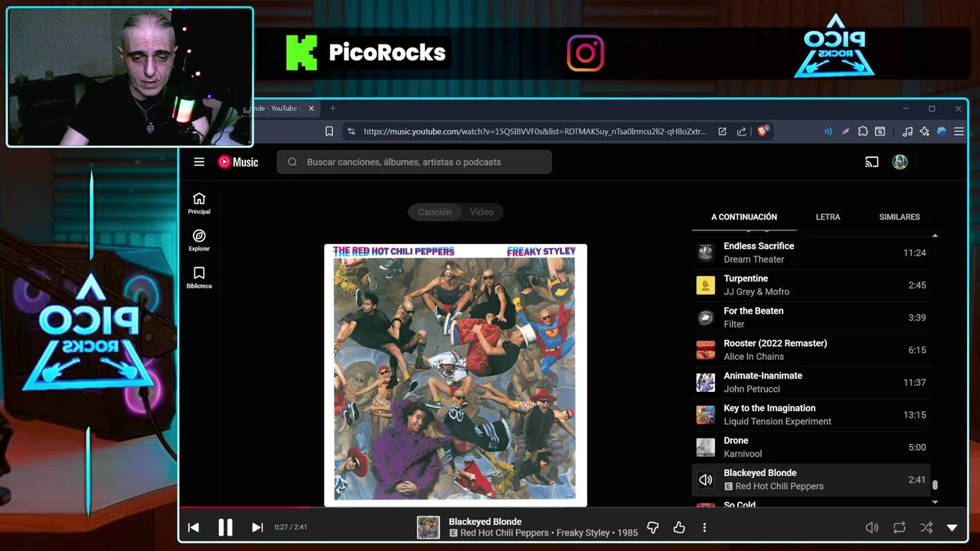Open Red Hot Chili Peppers artist in queue row
Image resolution: width=980 pixels, height=551 pixels.
click(779, 486)
